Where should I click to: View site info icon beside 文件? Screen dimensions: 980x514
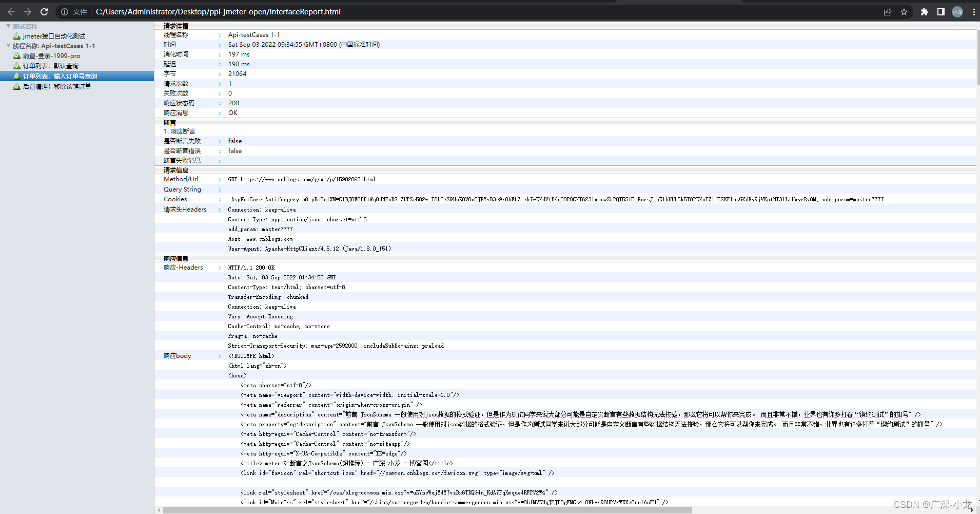click(65, 12)
